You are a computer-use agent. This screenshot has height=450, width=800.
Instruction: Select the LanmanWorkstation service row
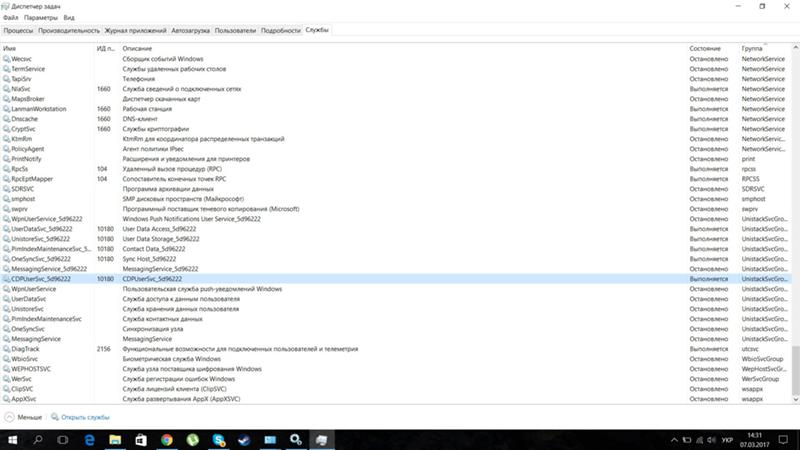(x=396, y=109)
